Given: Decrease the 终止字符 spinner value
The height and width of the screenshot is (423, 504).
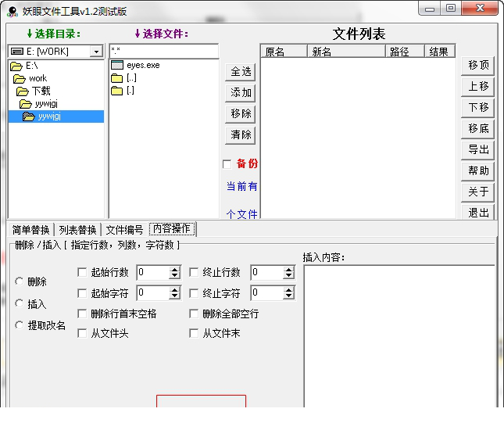Looking at the screenshot, I should [x=288, y=296].
